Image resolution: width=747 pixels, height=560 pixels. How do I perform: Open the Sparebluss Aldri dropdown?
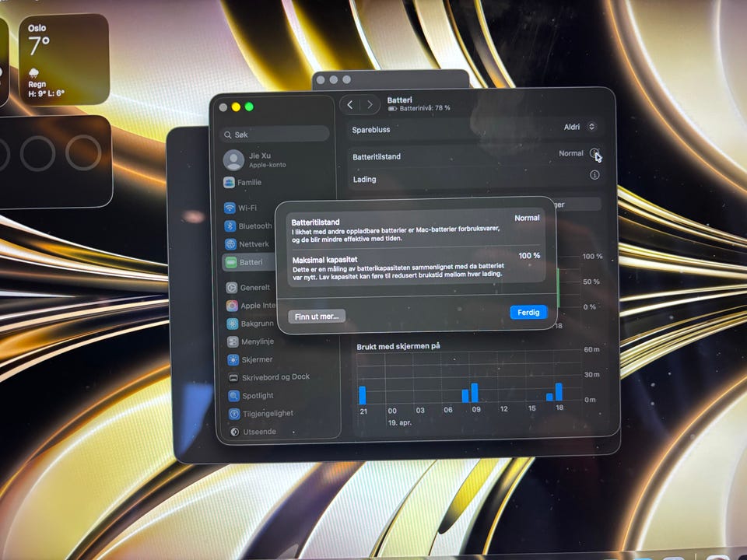[580, 127]
